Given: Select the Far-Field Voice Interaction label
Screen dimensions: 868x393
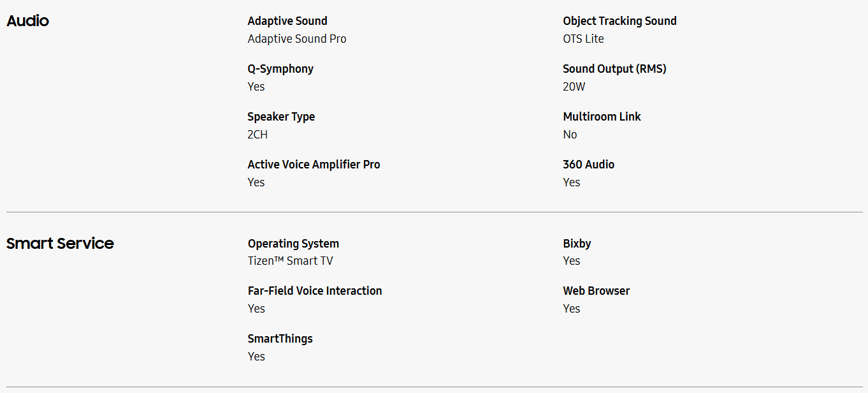Looking at the screenshot, I should pyautogui.click(x=315, y=291).
